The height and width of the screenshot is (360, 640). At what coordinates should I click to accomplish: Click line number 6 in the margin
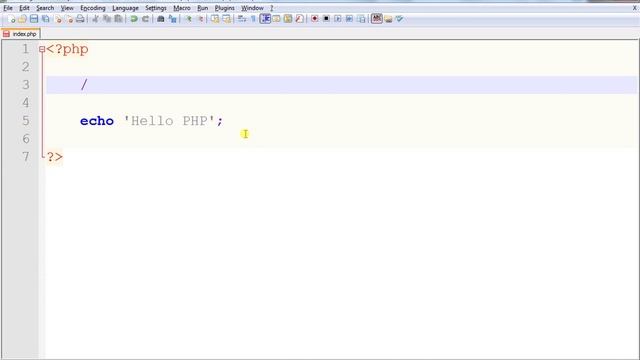click(x=25, y=139)
